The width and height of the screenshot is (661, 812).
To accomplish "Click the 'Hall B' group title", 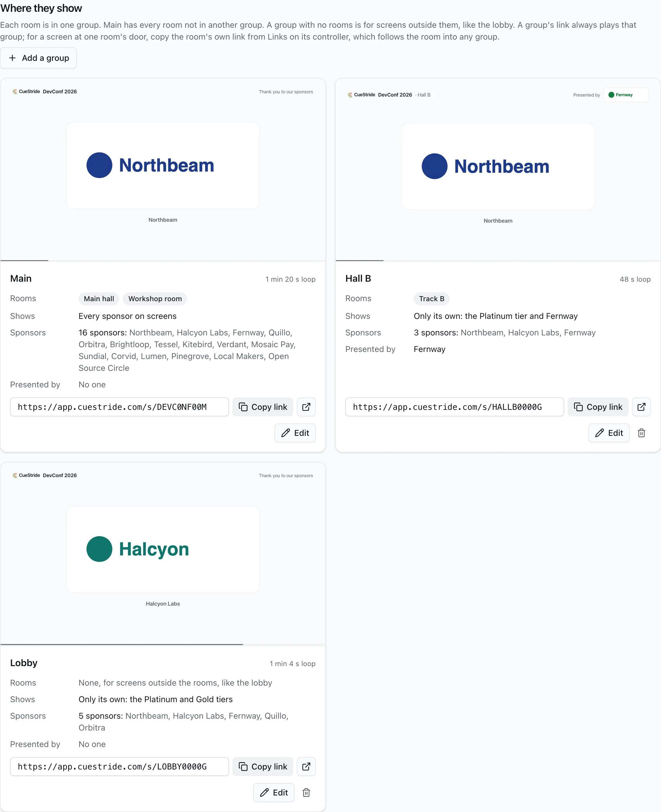I will click(358, 278).
